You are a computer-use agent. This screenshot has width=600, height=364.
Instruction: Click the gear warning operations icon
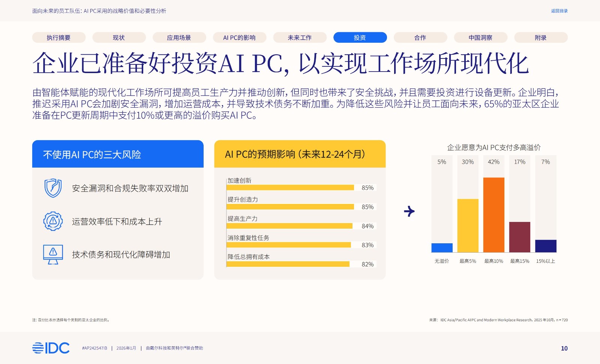53,221
